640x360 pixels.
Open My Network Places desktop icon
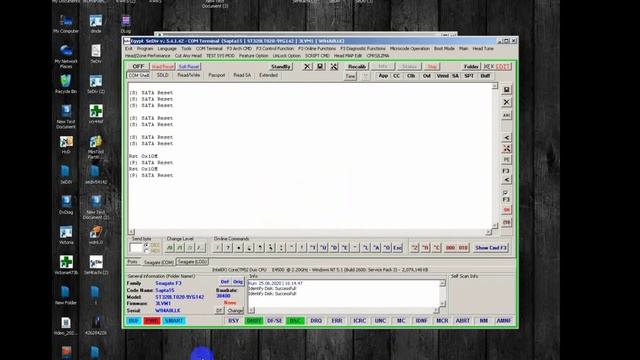pyautogui.click(x=66, y=56)
